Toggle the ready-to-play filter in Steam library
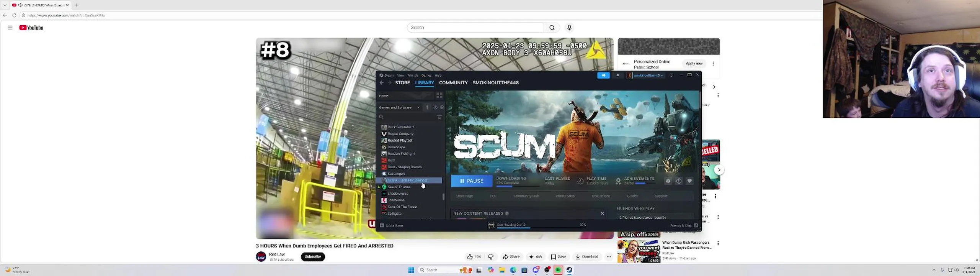Screen dimensions: 980x276 click(442, 107)
